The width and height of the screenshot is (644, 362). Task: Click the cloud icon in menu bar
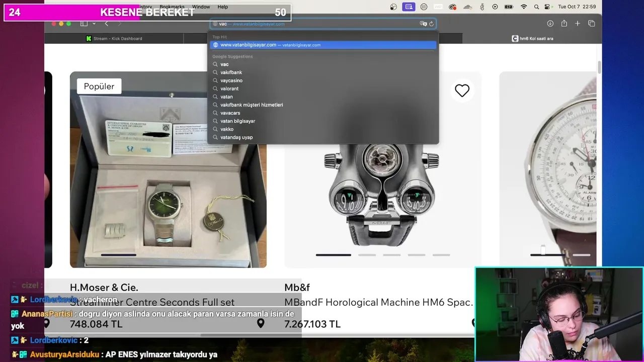(x=468, y=7)
